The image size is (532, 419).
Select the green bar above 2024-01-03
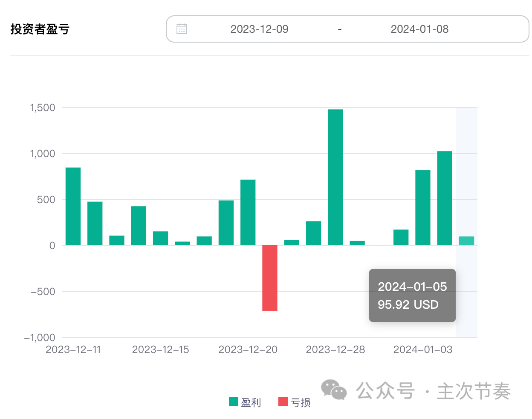point(423,208)
